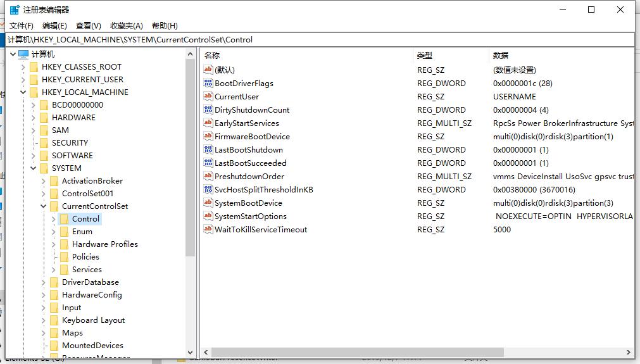Screen dimensions: 640x364
Task: Click the Keyboard Layout folder icon
Action: coord(54,320)
